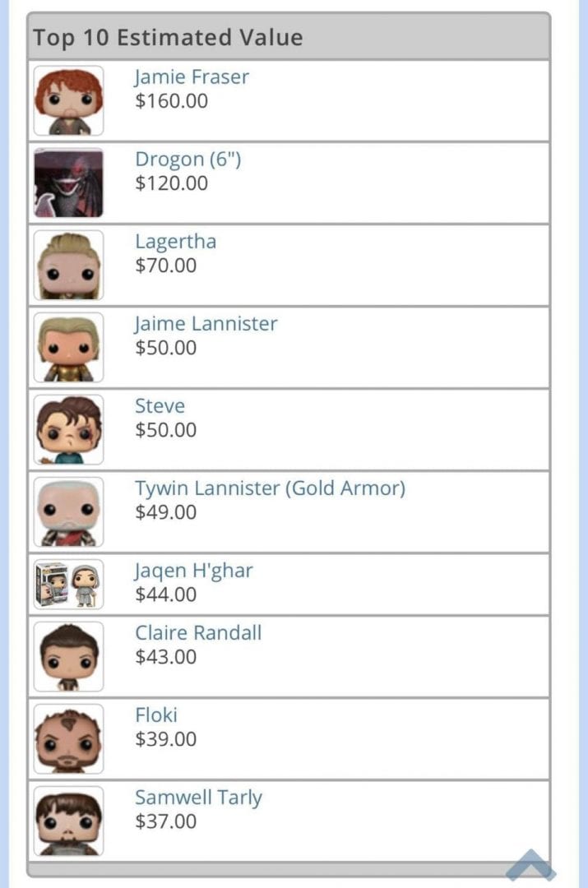Open the Steve figure thumbnail image

click(x=68, y=429)
